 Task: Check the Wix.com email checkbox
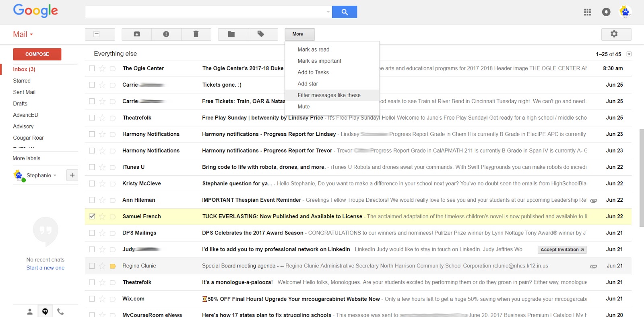click(92, 299)
